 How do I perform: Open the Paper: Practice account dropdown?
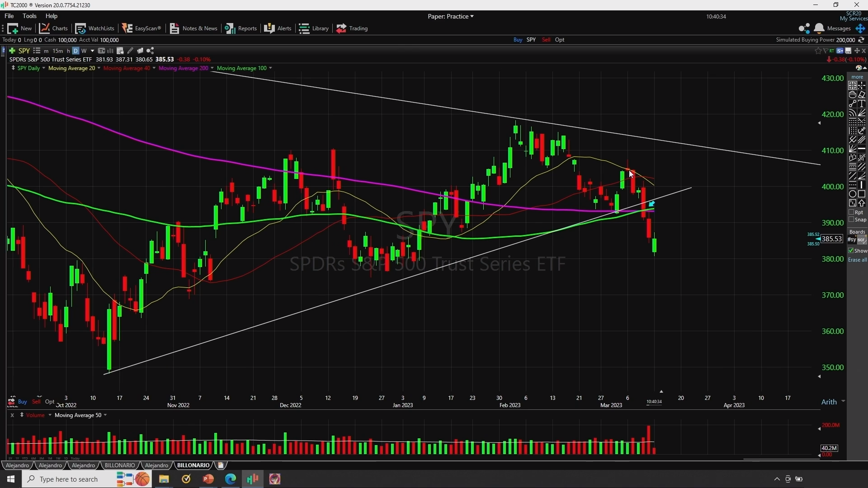pyautogui.click(x=450, y=16)
